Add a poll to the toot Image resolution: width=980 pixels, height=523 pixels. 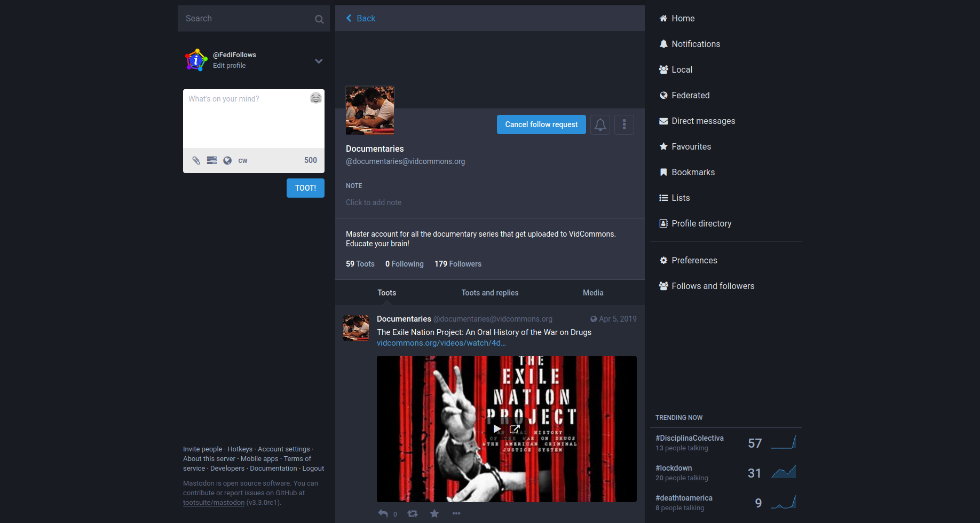(212, 160)
